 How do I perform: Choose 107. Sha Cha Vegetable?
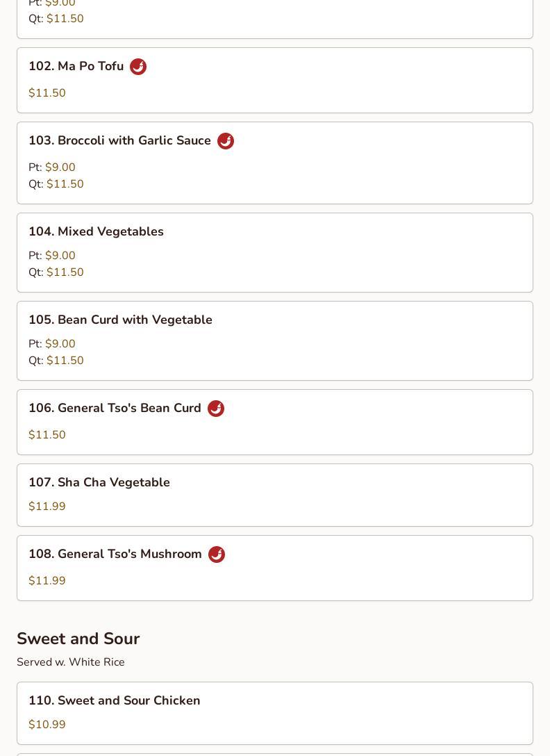pos(99,483)
